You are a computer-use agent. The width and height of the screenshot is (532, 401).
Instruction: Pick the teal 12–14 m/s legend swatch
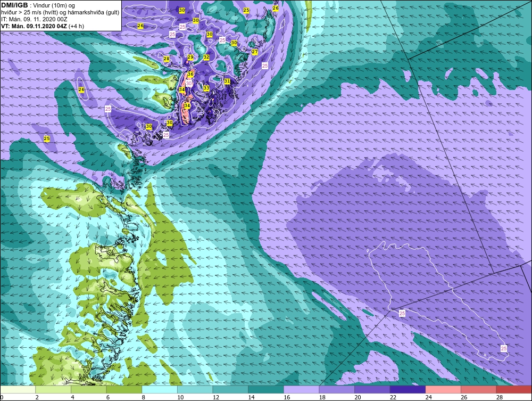(x=230, y=389)
